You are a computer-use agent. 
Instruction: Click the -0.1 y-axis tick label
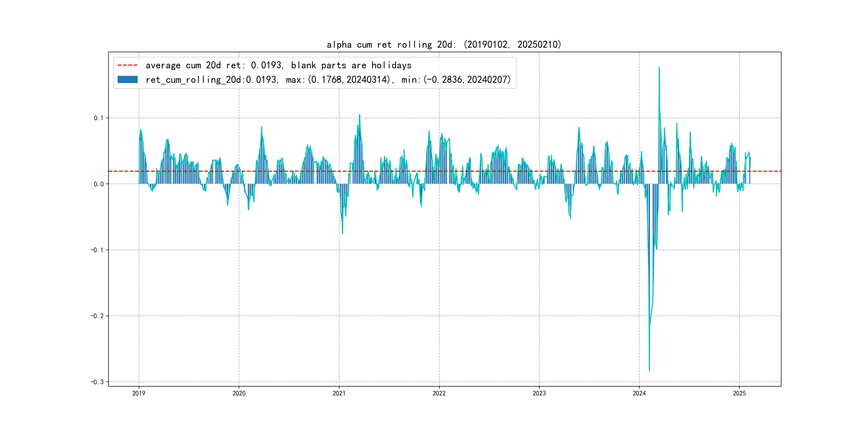[97, 250]
